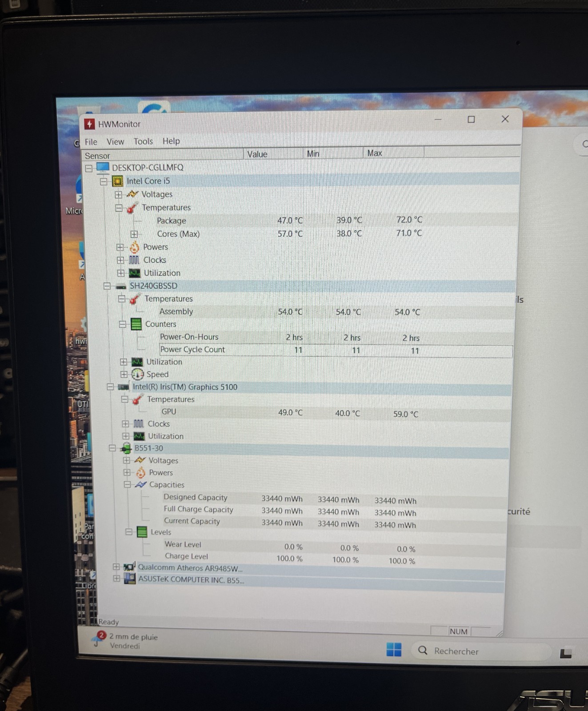The height and width of the screenshot is (711, 588).
Task: Open the Tools menu
Action: click(143, 141)
